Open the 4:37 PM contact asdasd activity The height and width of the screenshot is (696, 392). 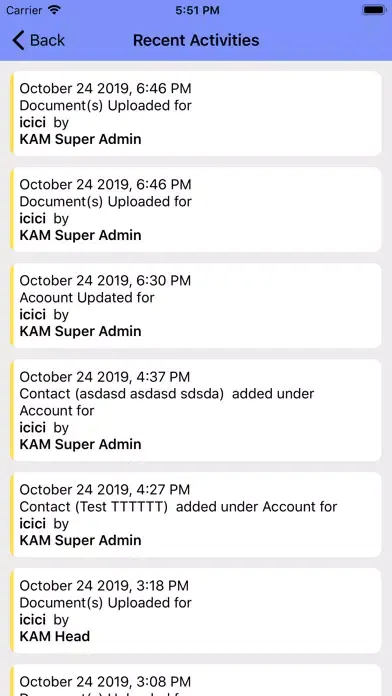point(196,410)
